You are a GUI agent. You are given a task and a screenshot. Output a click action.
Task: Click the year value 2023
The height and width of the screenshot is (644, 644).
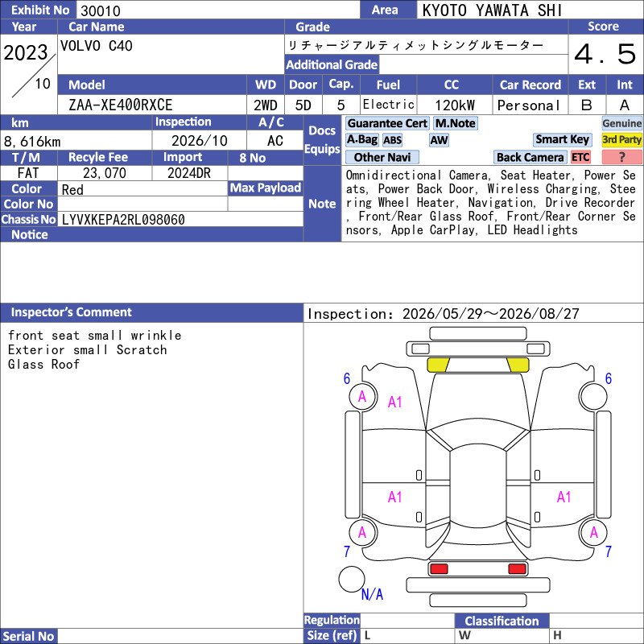(26, 52)
